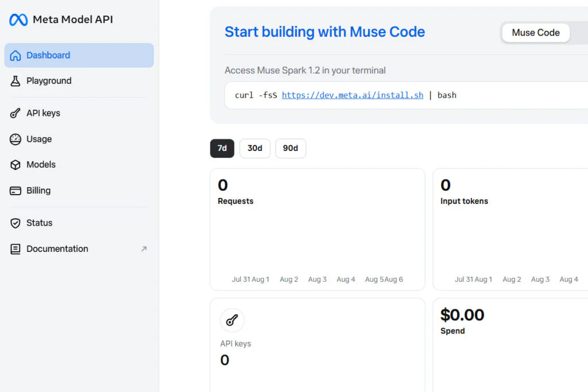Open the Playground page
This screenshot has width=588, height=392.
tap(79, 81)
